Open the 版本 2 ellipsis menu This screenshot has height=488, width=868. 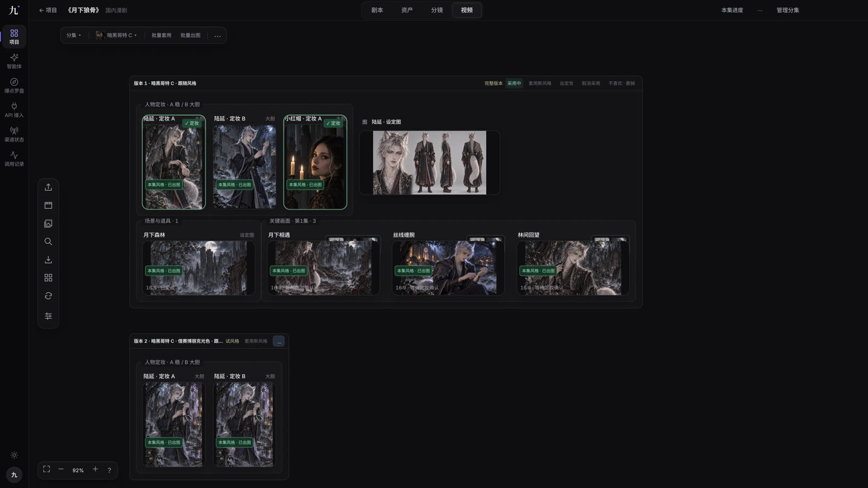pos(279,341)
